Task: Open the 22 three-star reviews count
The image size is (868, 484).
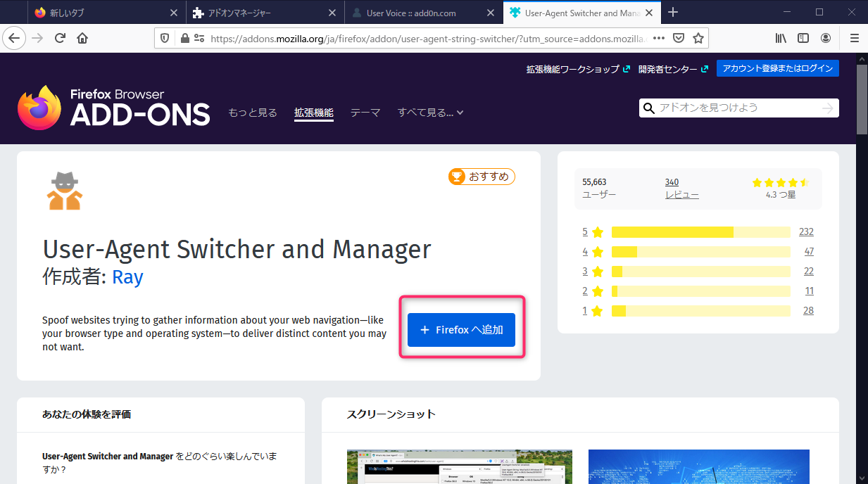Action: click(809, 272)
